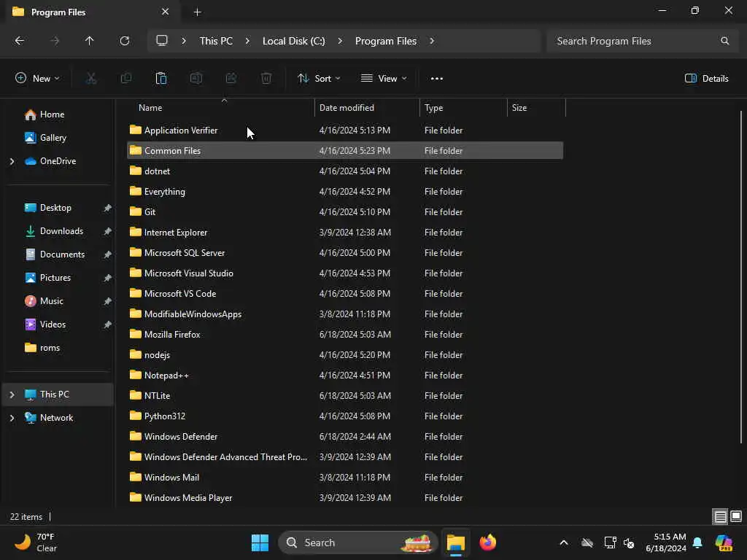This screenshot has width=747, height=560.
Task: Open the clock showing 5:15 AM
Action: 666,542
